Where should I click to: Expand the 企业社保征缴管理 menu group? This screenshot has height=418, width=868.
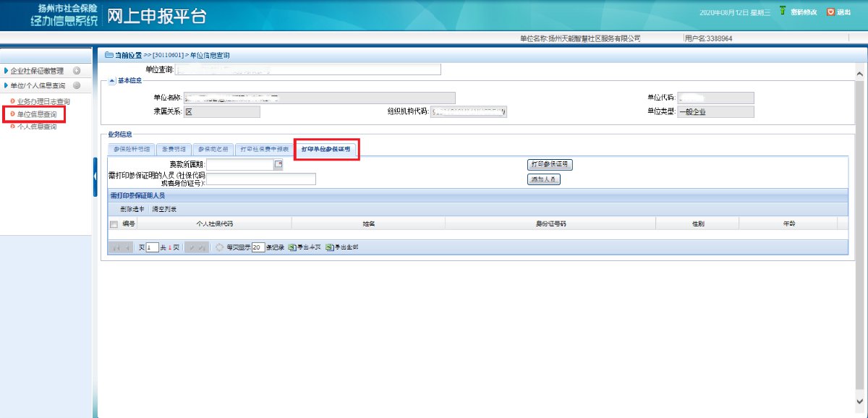(x=77, y=71)
